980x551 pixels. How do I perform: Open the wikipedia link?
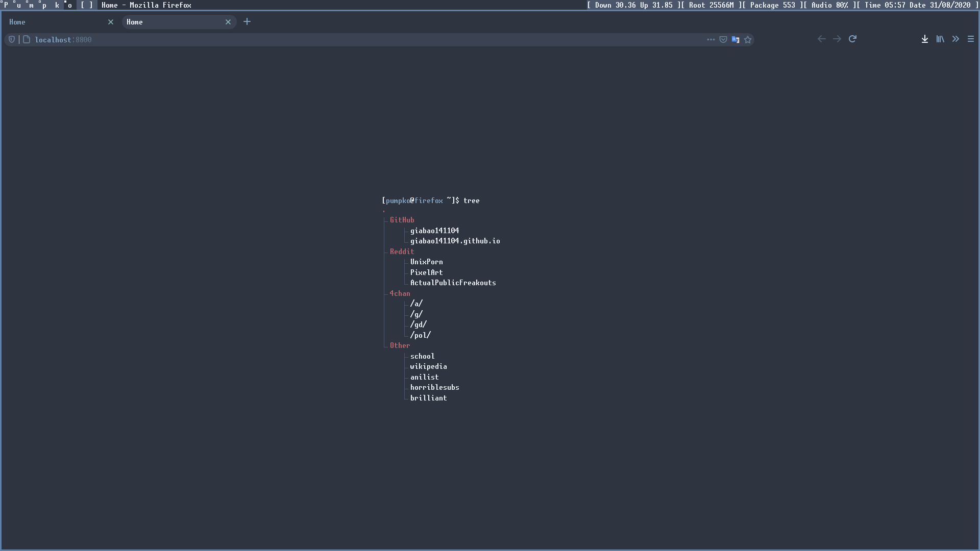[x=428, y=366]
